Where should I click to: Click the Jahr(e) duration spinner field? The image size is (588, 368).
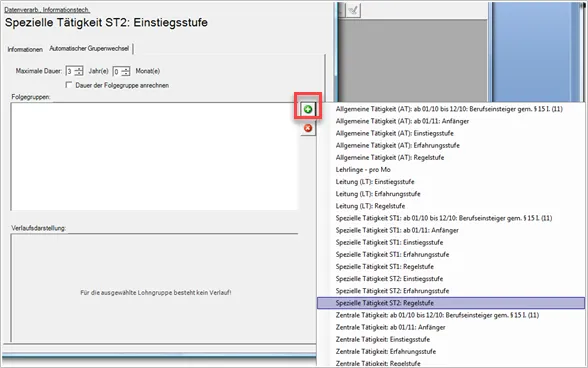coord(74,71)
